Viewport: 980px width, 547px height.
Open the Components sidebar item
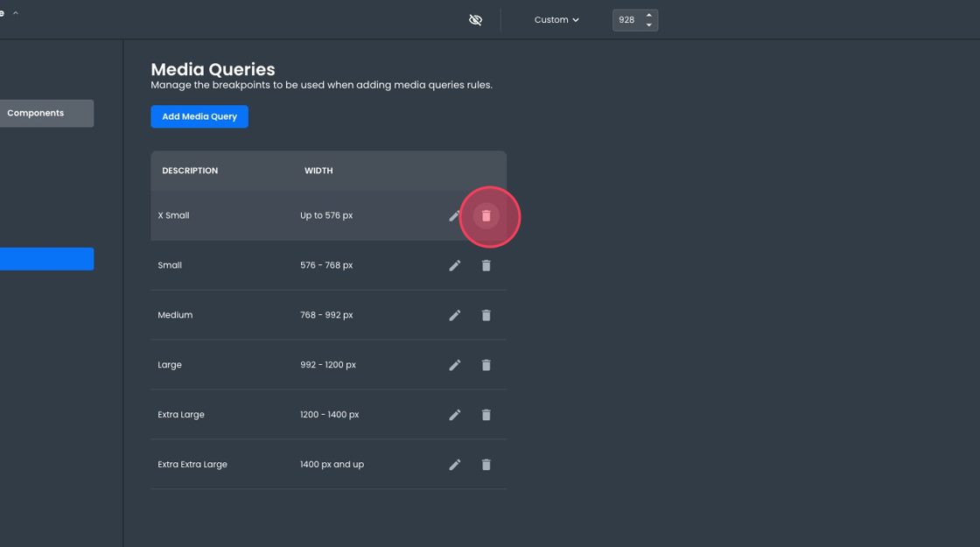tap(44, 113)
